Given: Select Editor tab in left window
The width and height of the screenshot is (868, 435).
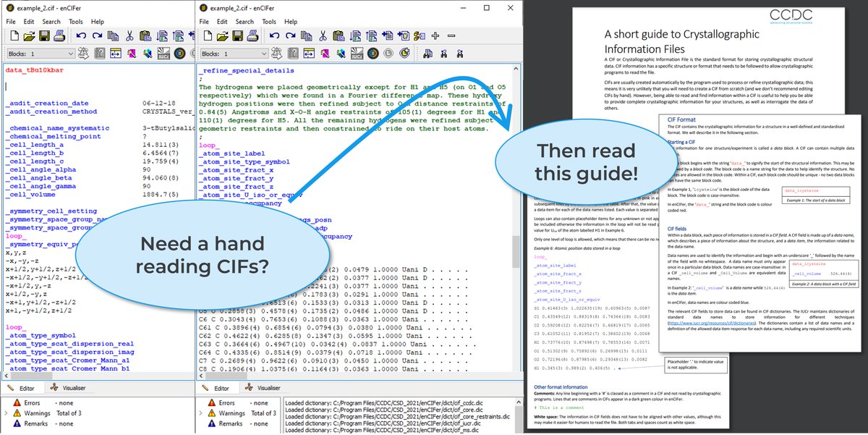Looking at the screenshot, I should coord(22,388).
